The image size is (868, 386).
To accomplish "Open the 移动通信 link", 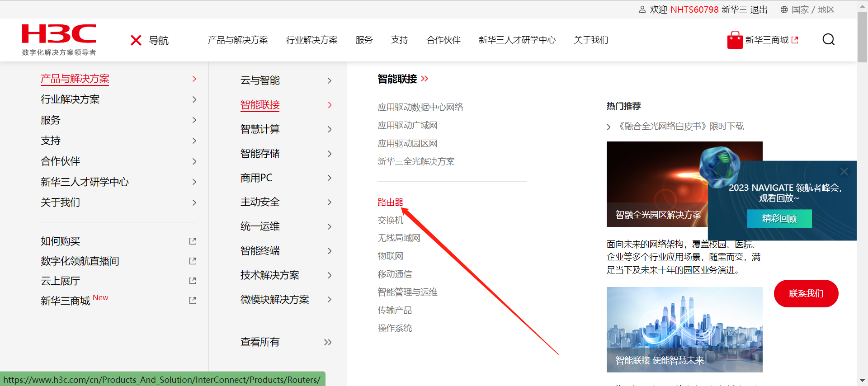I will [x=395, y=274].
